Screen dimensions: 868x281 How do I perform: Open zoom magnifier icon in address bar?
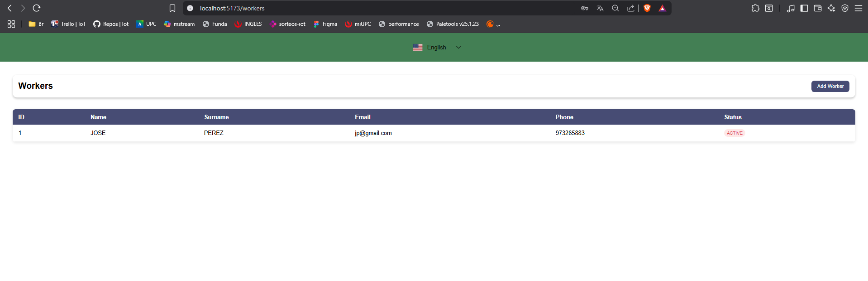tap(615, 8)
